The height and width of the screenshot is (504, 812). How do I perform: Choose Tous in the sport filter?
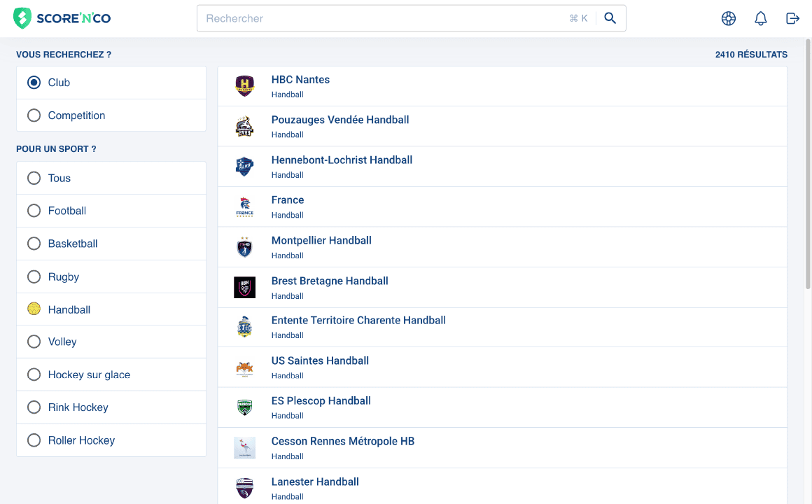click(x=34, y=178)
